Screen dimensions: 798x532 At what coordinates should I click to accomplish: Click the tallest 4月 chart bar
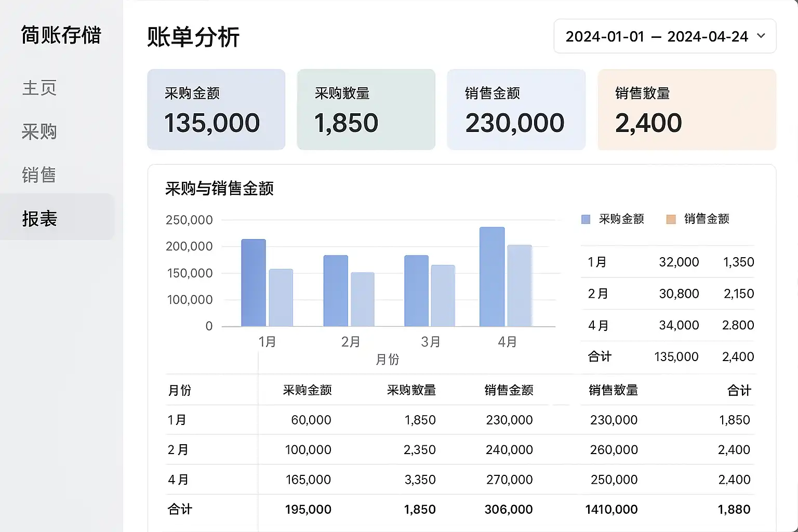point(491,276)
